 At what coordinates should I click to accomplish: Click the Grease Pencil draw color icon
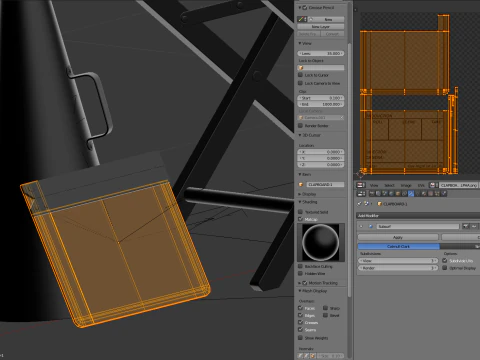tap(301, 19)
